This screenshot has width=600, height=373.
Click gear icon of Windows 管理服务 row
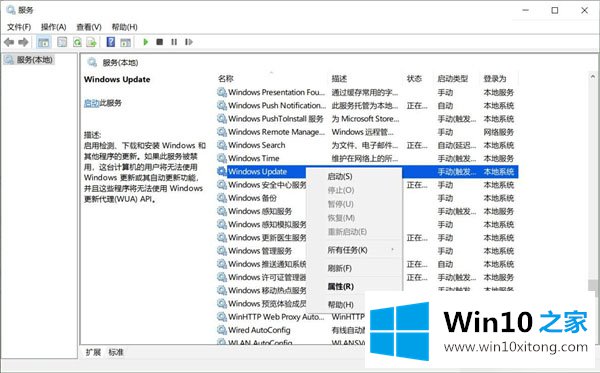point(222,251)
